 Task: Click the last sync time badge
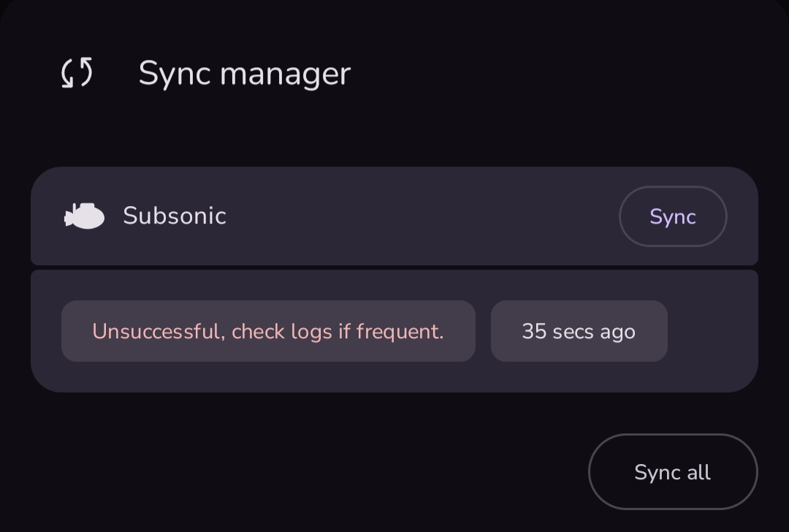pos(579,331)
